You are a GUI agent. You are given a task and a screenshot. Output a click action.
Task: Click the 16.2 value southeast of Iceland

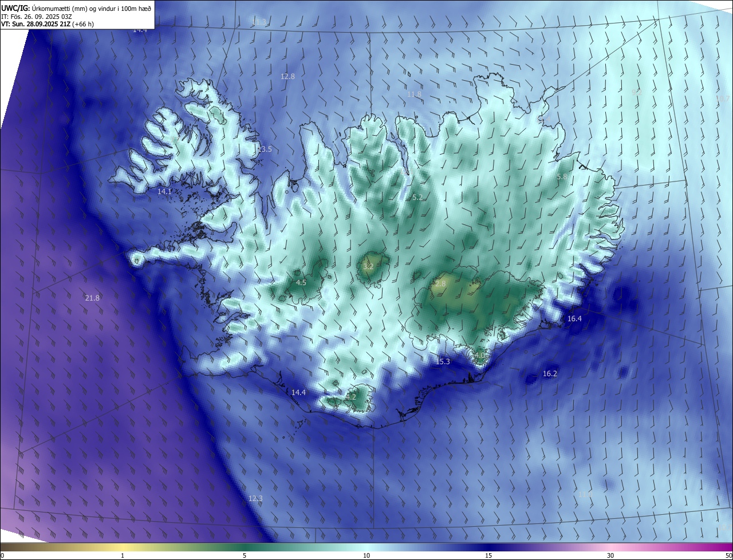point(550,373)
